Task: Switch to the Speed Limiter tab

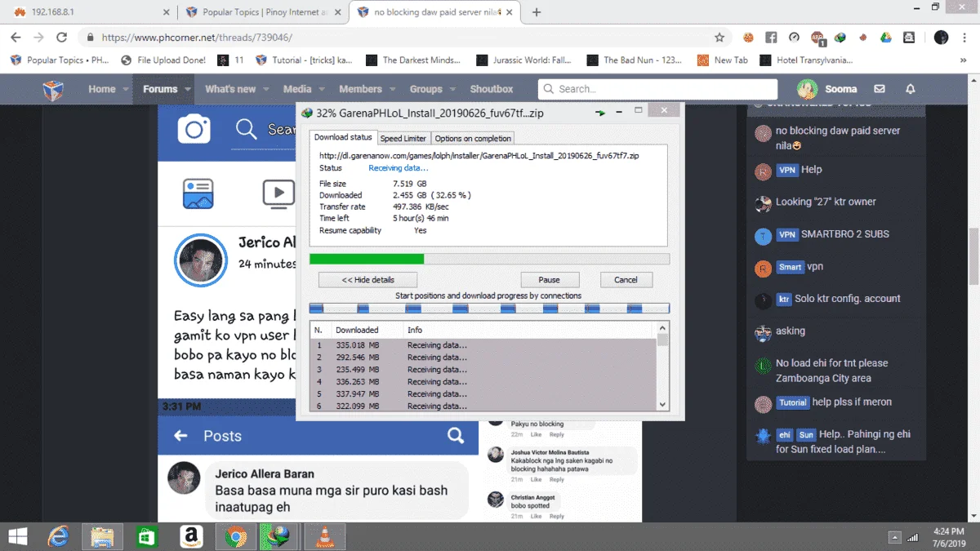Action: pos(403,139)
